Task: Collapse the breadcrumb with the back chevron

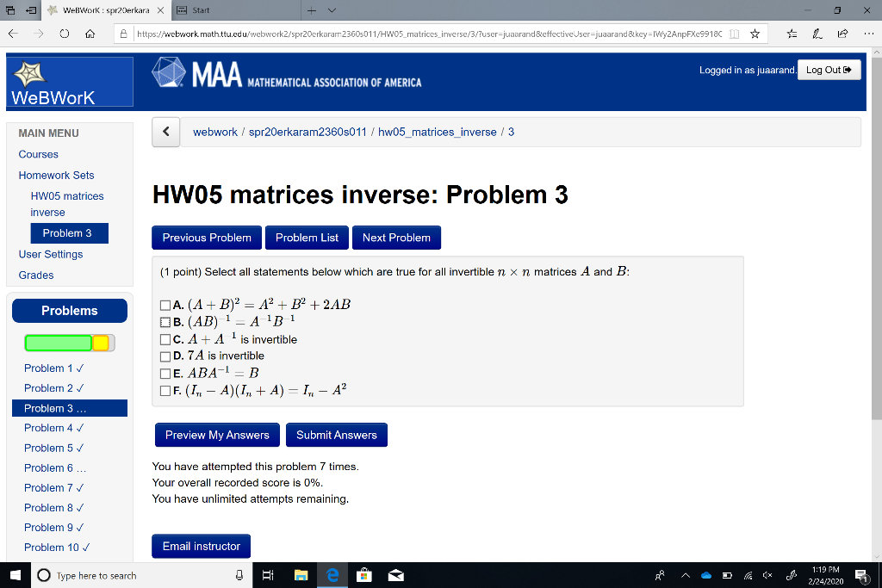Action: coord(165,132)
